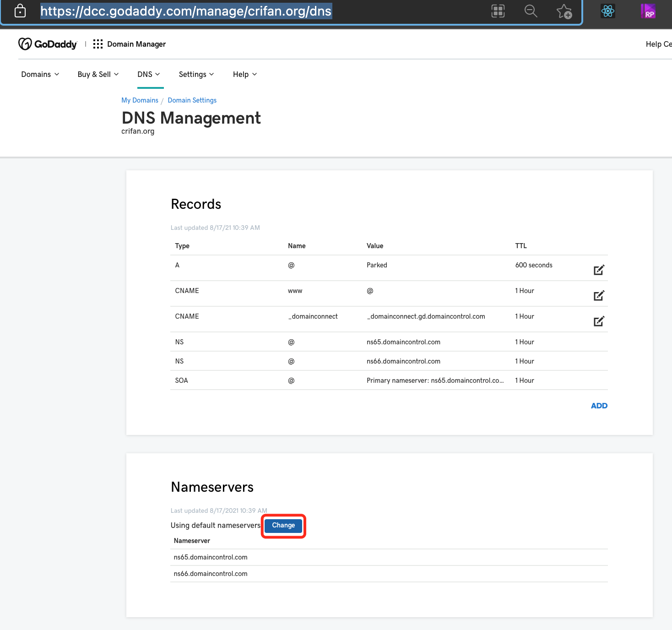The height and width of the screenshot is (630, 672).
Task: Click the SOA Primary nameserver value
Action: coord(435,380)
